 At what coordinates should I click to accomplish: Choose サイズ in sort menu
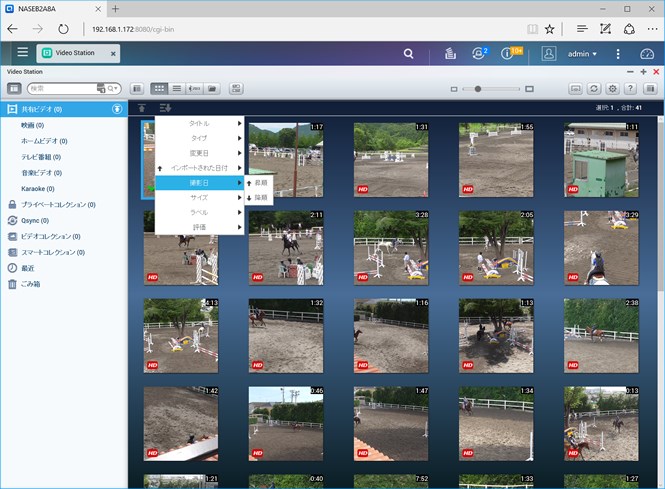click(x=199, y=198)
